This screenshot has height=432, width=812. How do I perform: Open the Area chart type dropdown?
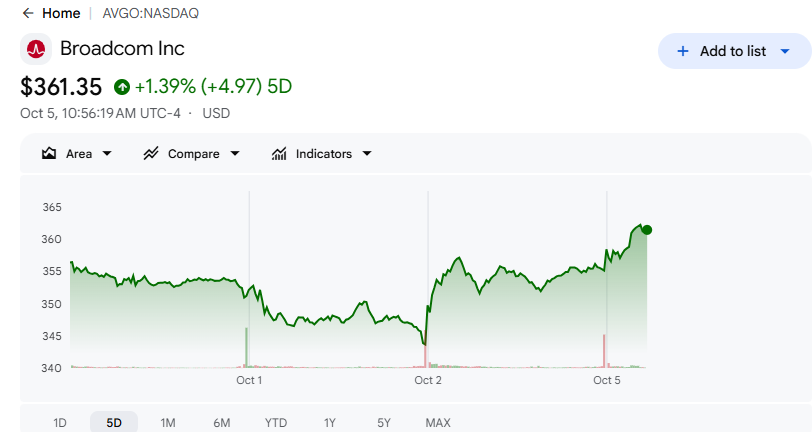pos(77,153)
